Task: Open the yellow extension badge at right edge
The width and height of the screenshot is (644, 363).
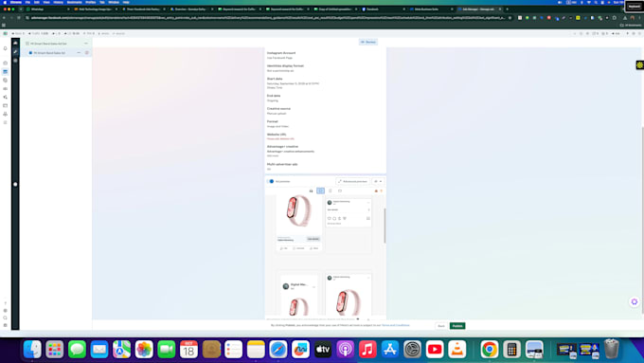Action: coord(640,65)
